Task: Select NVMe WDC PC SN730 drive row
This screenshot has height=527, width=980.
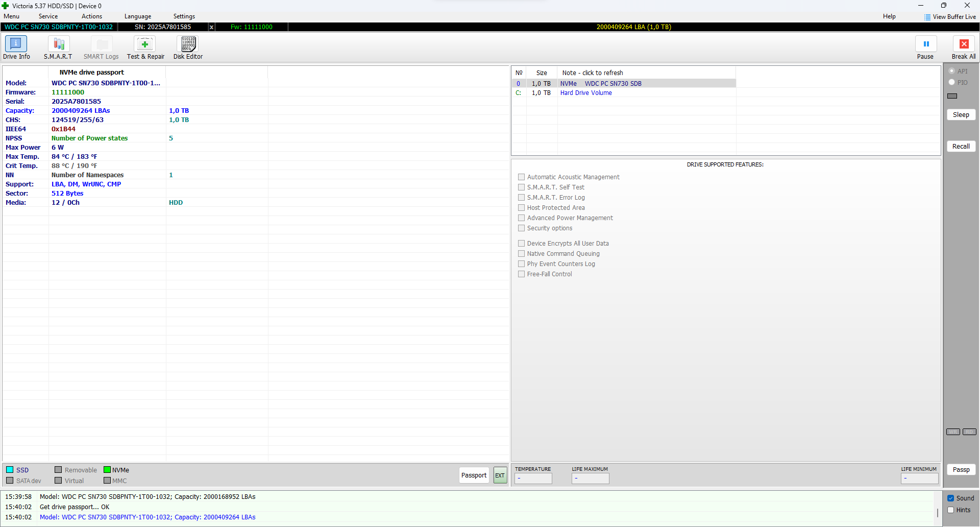Action: coord(624,84)
